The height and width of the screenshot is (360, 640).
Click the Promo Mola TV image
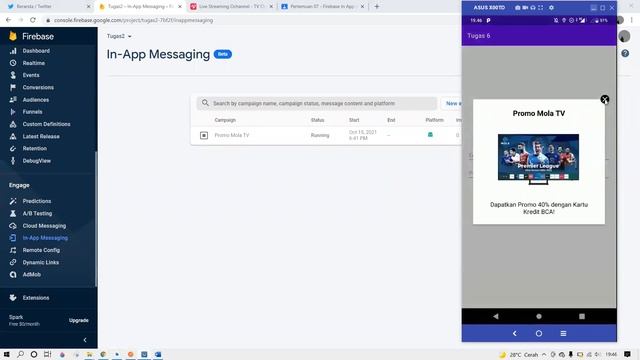point(538,159)
